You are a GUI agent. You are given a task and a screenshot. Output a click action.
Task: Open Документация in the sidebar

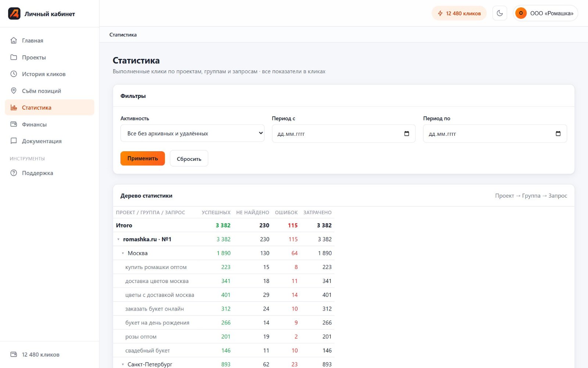tap(50, 141)
